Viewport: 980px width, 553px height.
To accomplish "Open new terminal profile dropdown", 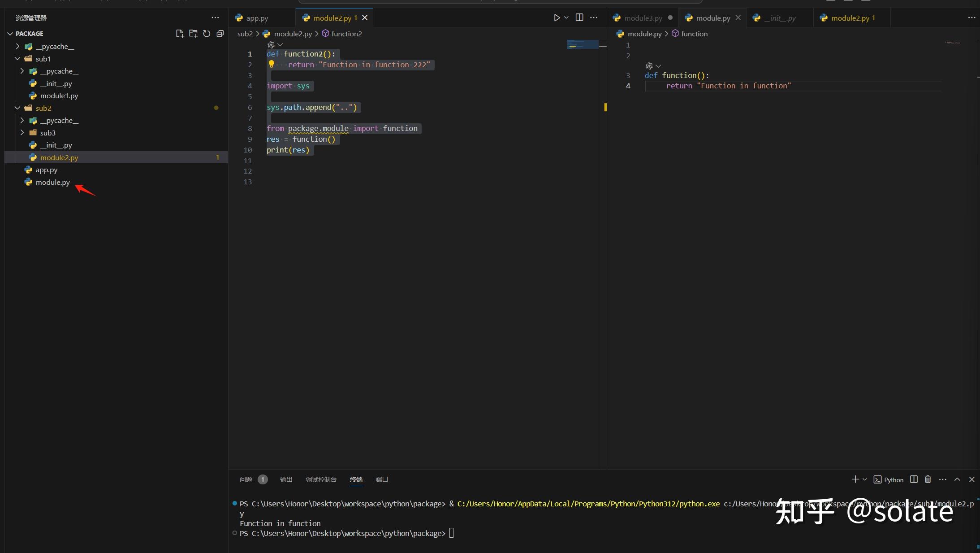I will point(865,479).
